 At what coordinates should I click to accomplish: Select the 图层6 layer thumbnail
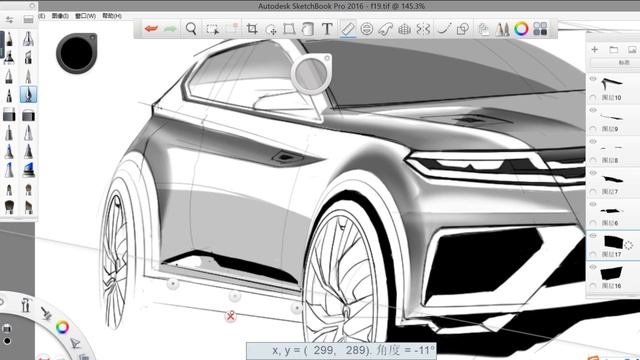[x=611, y=211]
